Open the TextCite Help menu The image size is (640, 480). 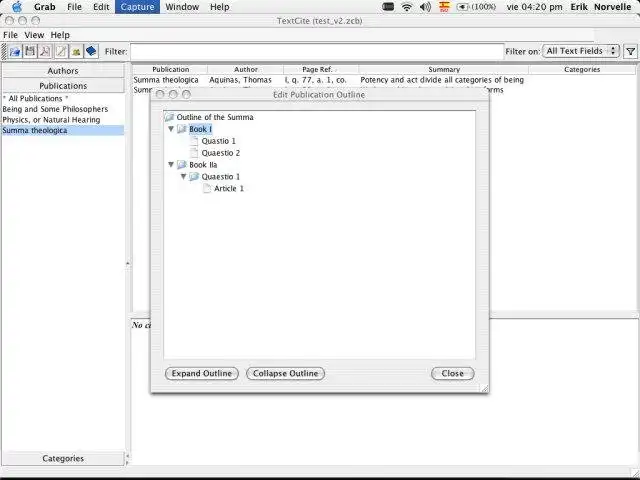click(60, 35)
